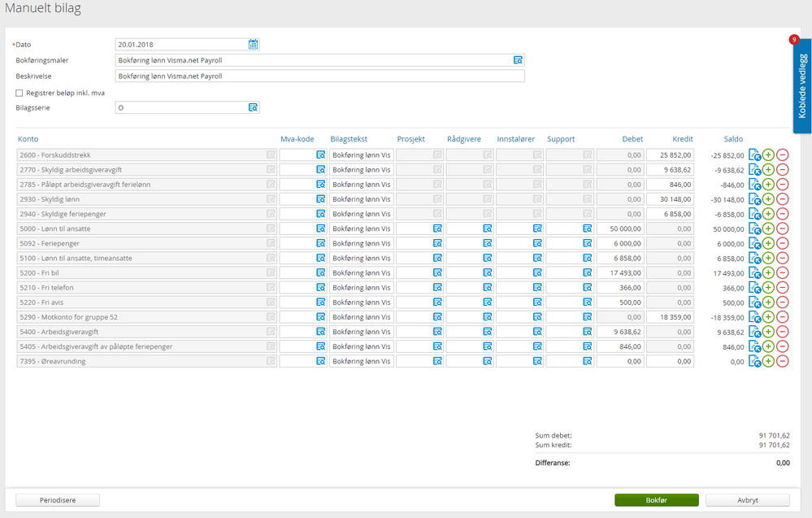The image size is (812, 518).
Task: Add a row after 5220 Fri avis
Action: [768, 303]
